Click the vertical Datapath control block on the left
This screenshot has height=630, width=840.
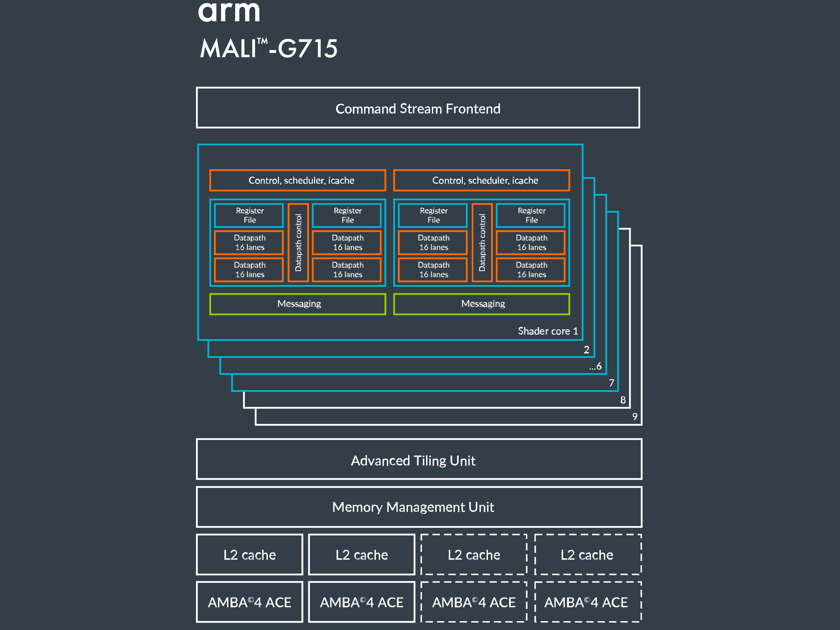tap(298, 243)
